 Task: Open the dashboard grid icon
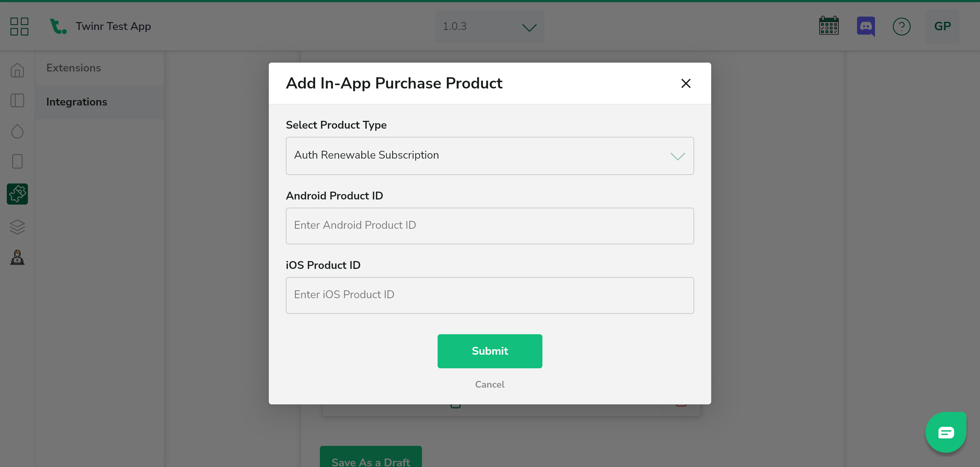tap(19, 26)
